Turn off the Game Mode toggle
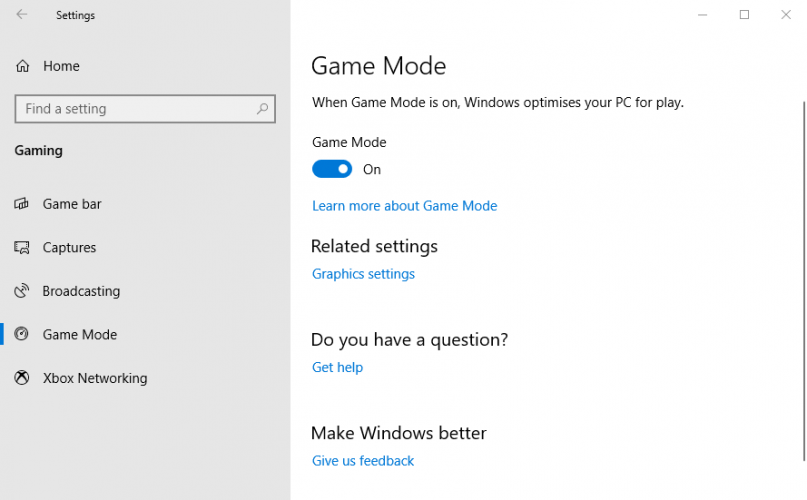This screenshot has height=500, width=807. point(332,169)
